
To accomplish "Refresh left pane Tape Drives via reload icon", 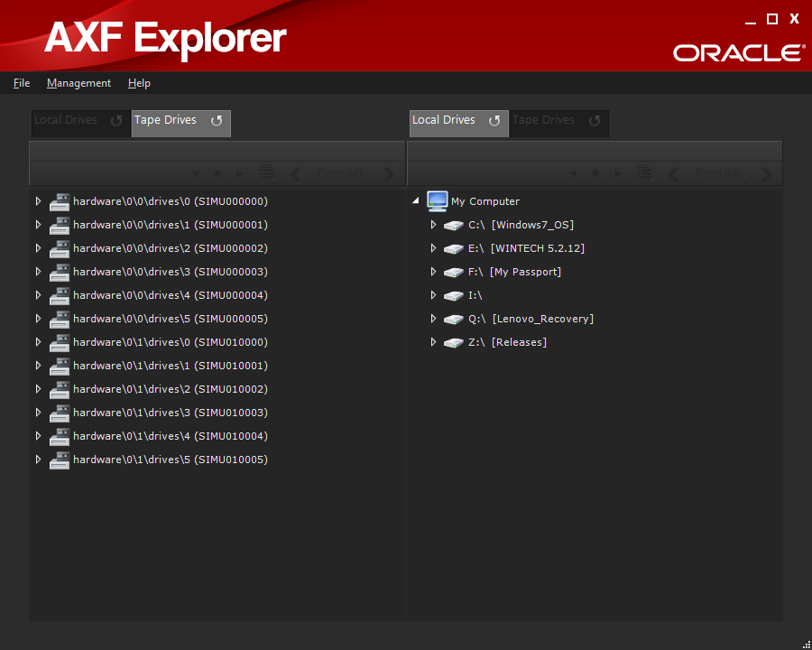I will pyautogui.click(x=217, y=121).
